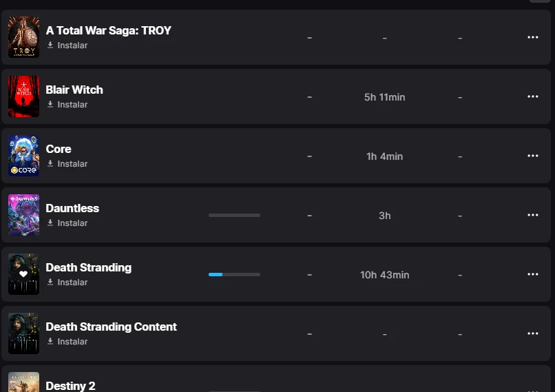Click Instalar under Death Stranding Content
Screen dimensions: 555x392
click(72, 342)
